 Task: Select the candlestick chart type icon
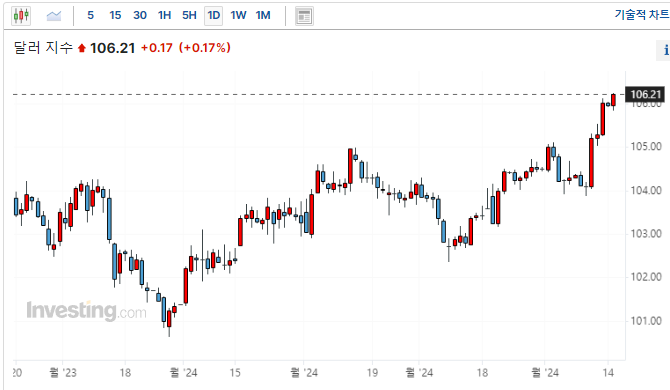[21, 16]
